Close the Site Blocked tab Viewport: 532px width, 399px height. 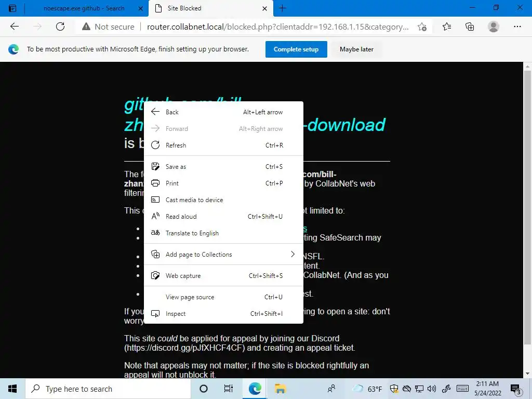point(264,8)
